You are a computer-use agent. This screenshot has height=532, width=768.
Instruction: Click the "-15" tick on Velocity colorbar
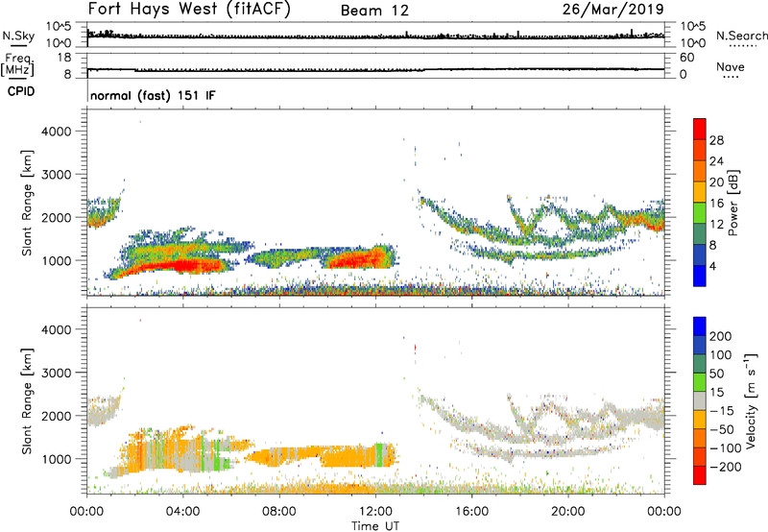(722, 411)
